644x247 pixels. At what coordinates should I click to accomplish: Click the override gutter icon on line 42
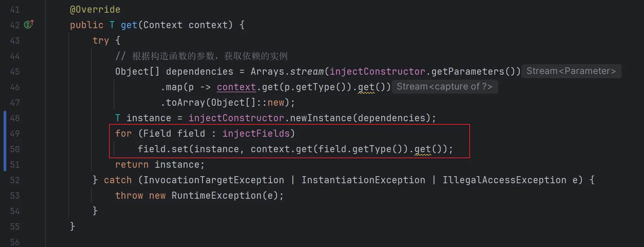(29, 24)
